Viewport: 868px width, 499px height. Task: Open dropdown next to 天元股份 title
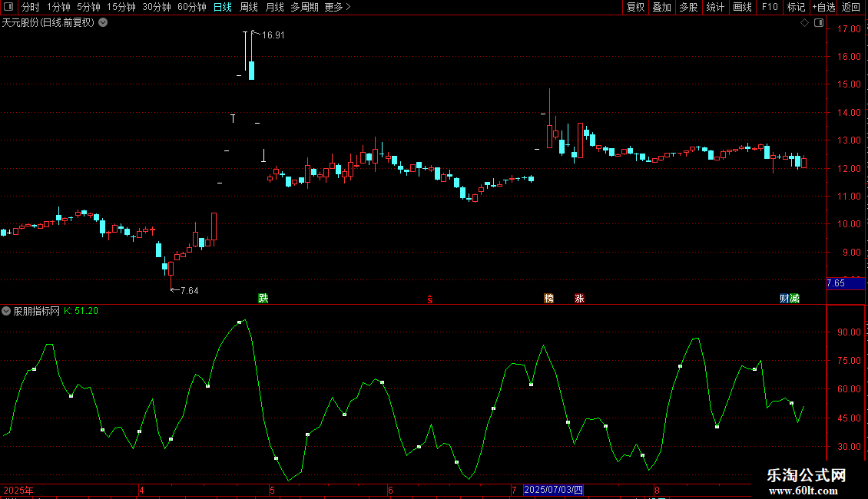click(103, 22)
